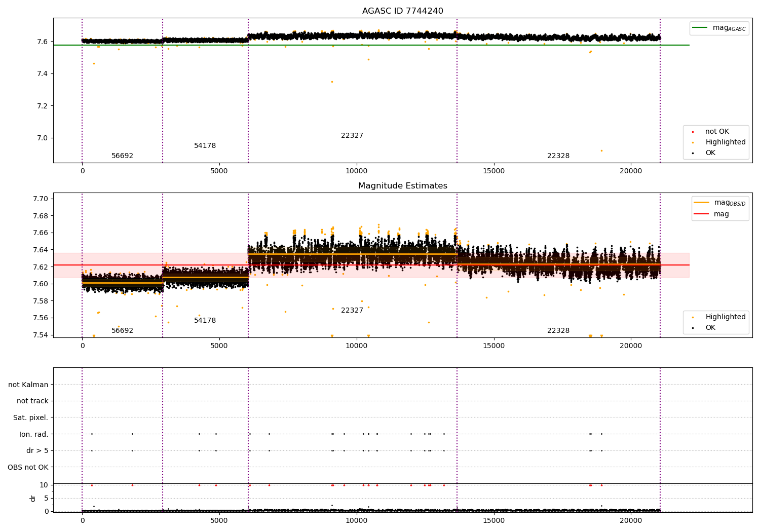Click dr axis tick label 5
This screenshot has height=532, width=760.
[47, 498]
